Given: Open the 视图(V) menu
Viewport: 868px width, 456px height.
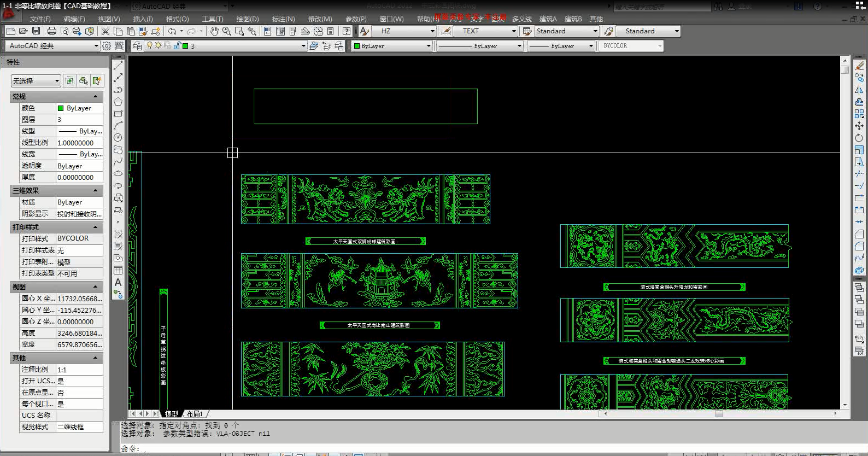Looking at the screenshot, I should (x=109, y=19).
